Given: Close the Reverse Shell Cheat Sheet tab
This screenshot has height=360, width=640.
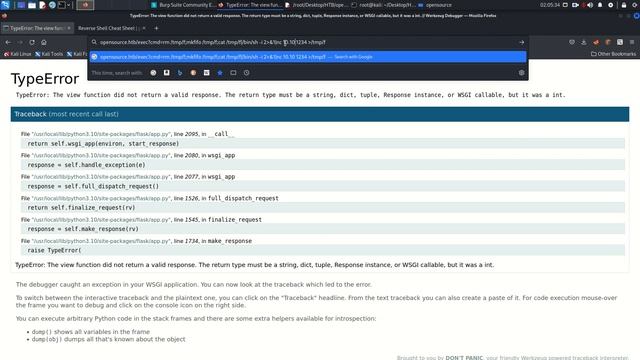Looking at the screenshot, I should (144, 28).
